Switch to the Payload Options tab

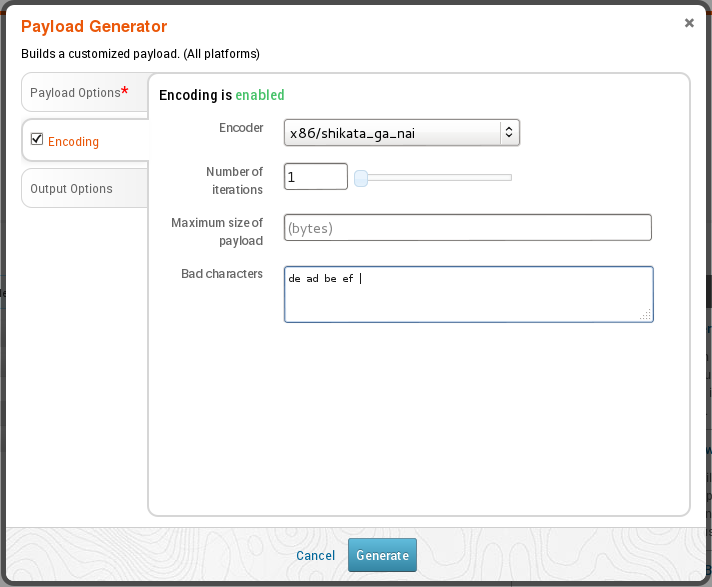coord(75,93)
